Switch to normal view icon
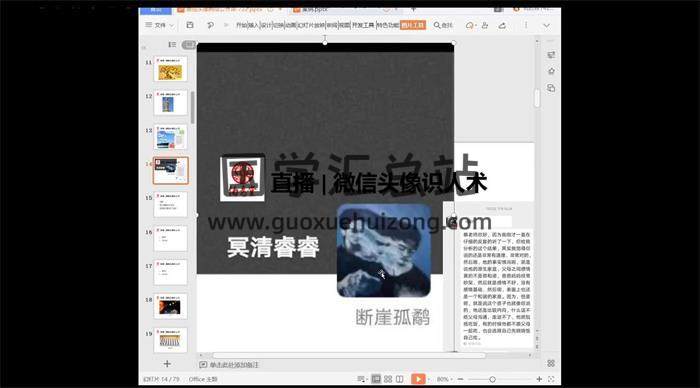700x388 pixels. pos(376,379)
